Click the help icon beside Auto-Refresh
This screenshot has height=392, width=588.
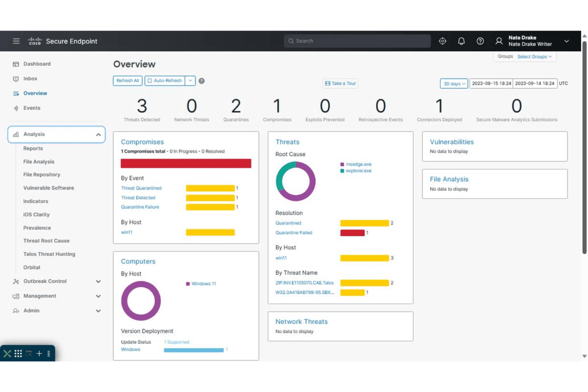[202, 81]
